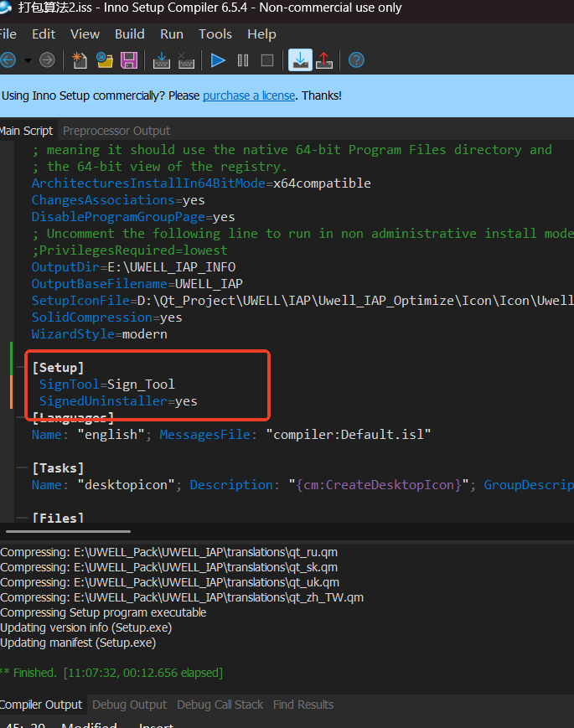This screenshot has height=728, width=574.
Task: Pause the running setup
Action: tap(243, 60)
